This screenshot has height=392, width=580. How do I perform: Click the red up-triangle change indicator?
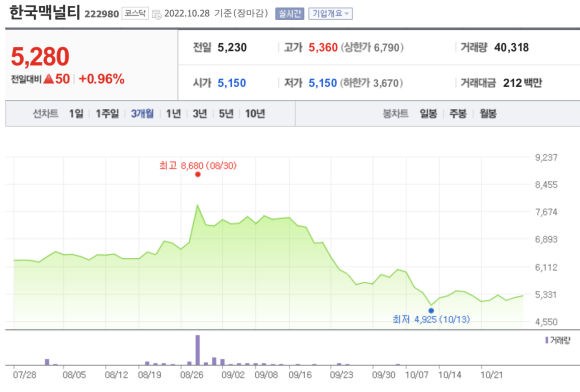[x=48, y=79]
